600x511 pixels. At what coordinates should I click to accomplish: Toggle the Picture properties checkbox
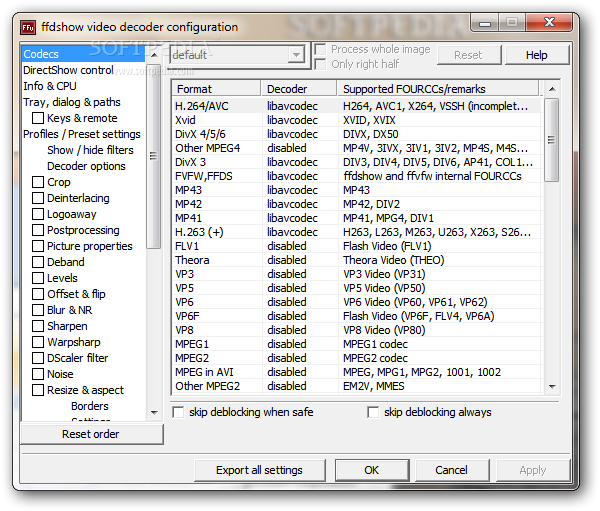coord(38,246)
